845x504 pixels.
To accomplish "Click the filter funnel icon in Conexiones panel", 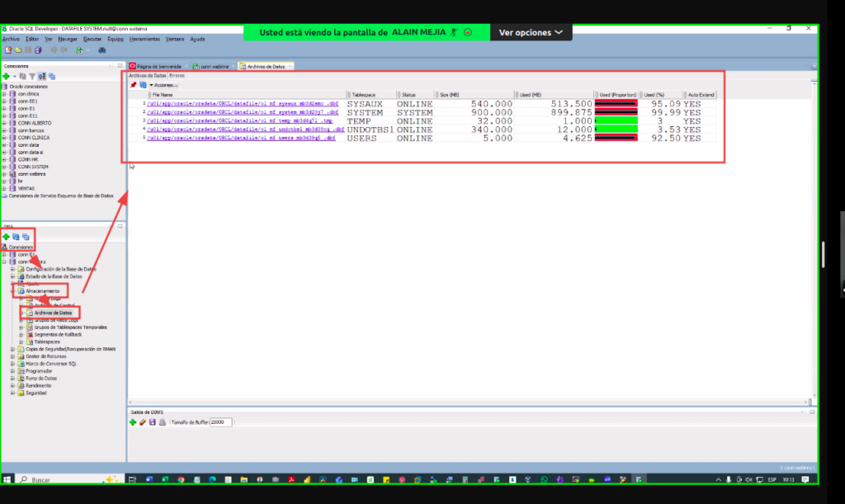I will 31,76.
